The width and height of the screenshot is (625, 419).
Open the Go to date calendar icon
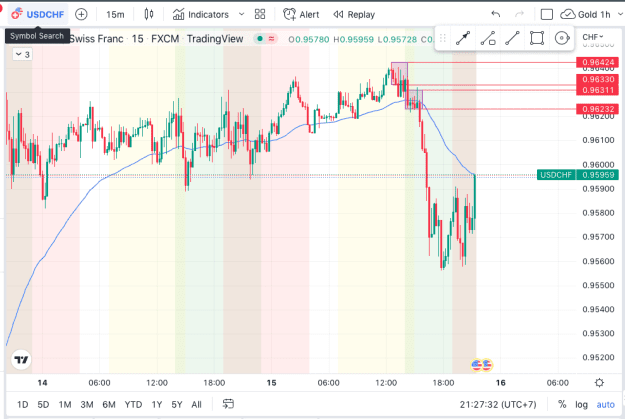coord(228,404)
